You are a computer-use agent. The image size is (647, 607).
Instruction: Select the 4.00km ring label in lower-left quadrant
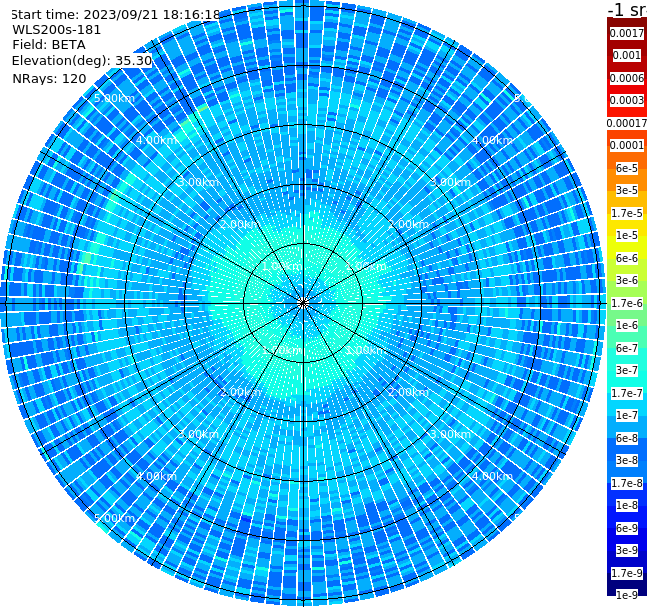click(156, 476)
